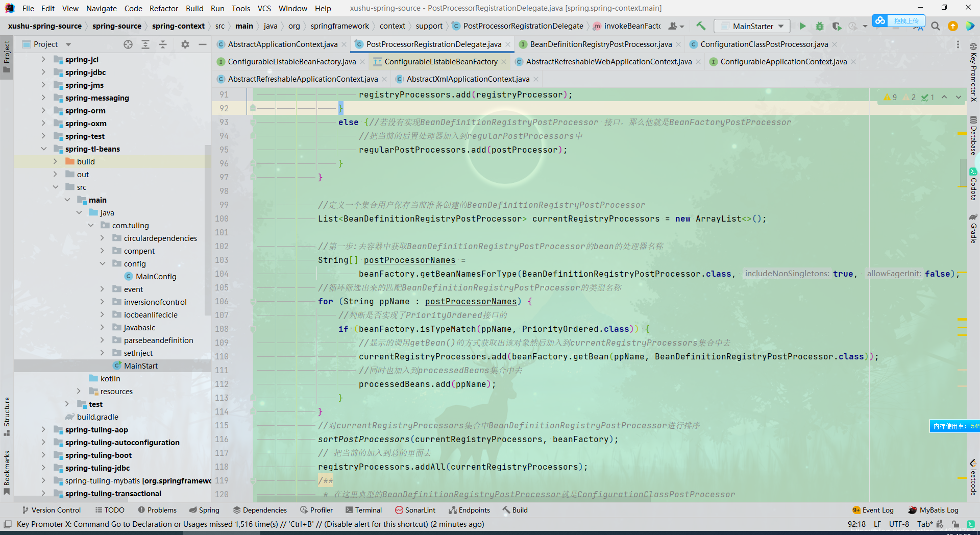The image size is (980, 535).
Task: Expand the test folder
Action: pos(67,404)
